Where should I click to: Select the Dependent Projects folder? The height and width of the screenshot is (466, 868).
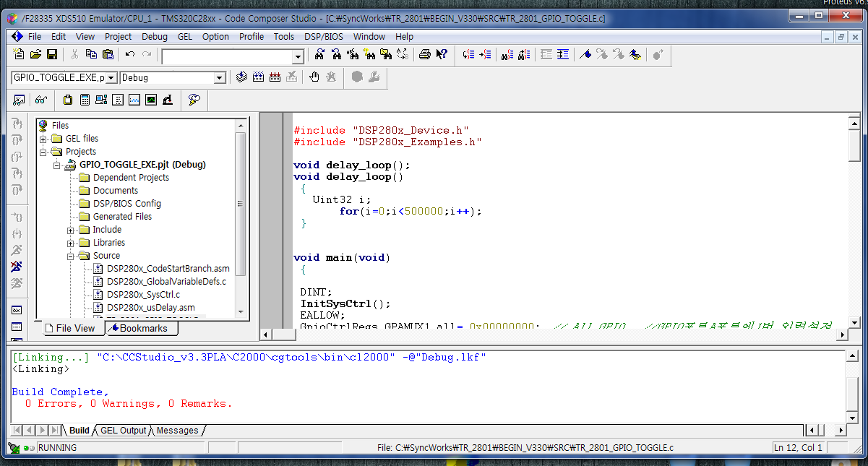pos(131,178)
